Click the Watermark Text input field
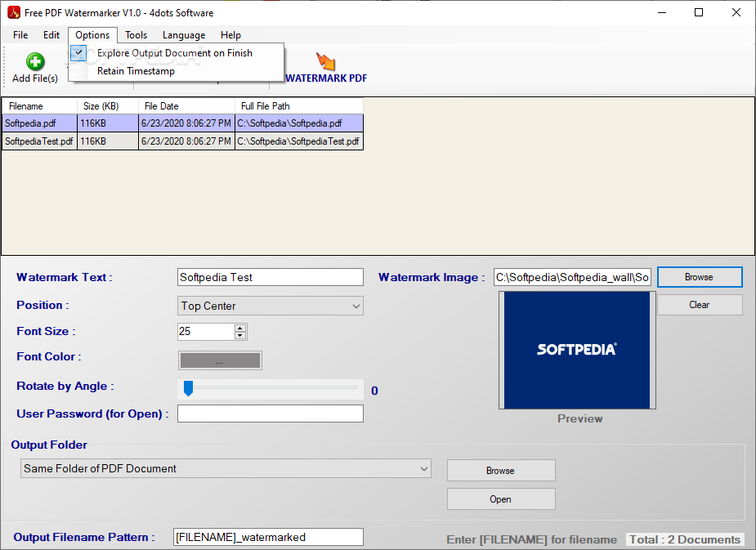The image size is (756, 550). pos(270,277)
